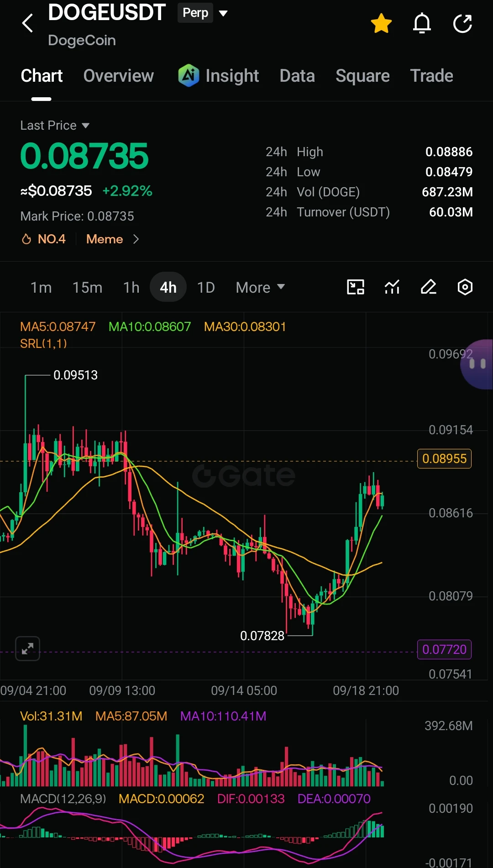Expand the More timeframes dropdown

point(260,287)
